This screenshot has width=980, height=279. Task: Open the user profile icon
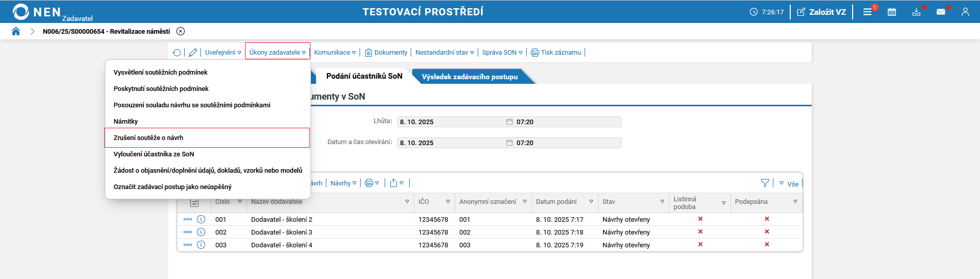click(x=965, y=12)
